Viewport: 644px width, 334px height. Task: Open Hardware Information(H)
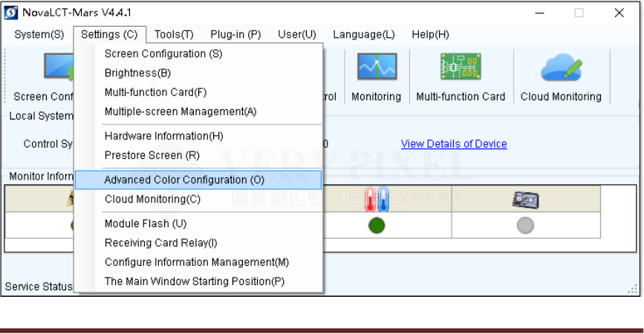(198, 136)
